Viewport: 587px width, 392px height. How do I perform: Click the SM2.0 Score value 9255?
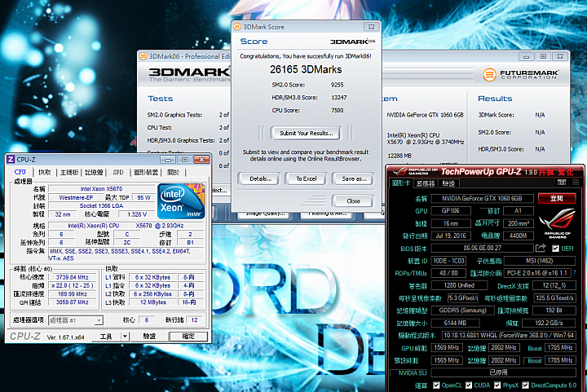337,85
